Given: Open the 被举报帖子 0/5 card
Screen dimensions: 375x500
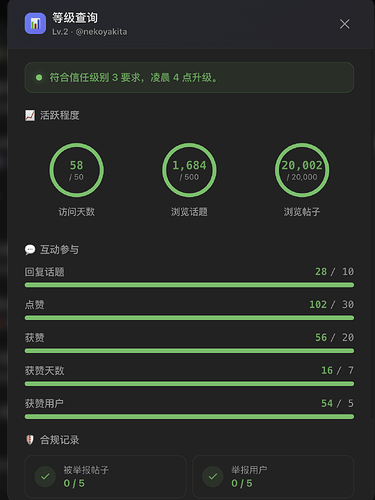Looking at the screenshot, I should pos(105,477).
